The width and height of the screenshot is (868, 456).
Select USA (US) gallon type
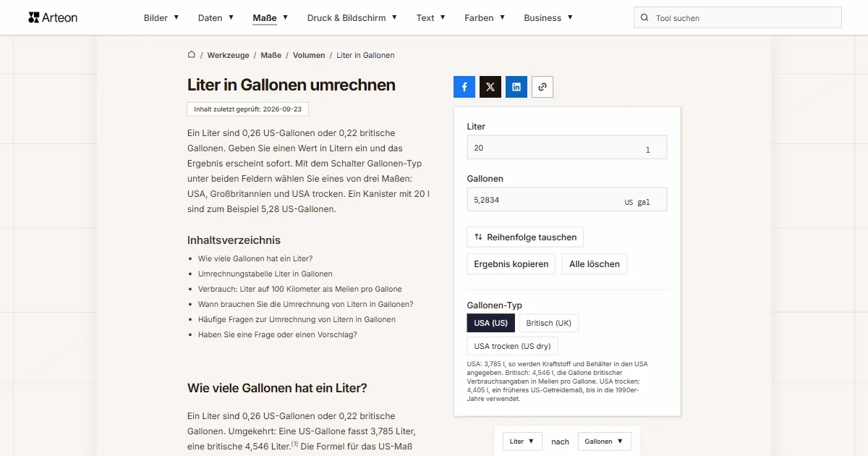click(490, 324)
